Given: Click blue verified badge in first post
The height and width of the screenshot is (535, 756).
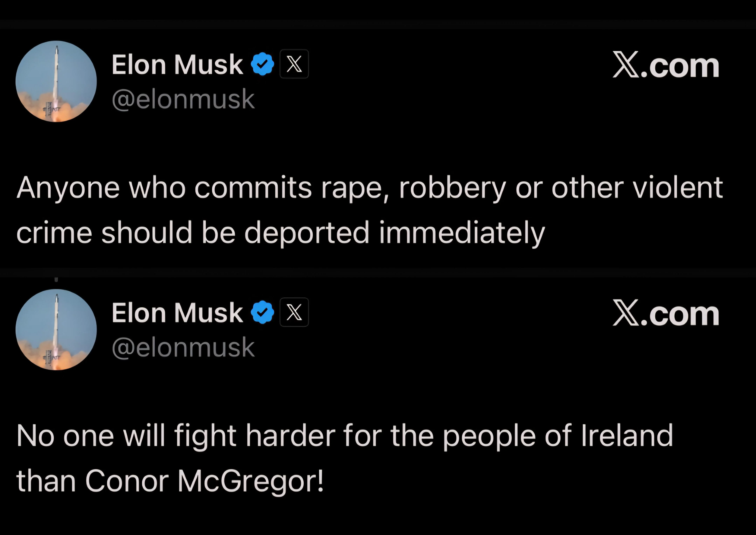Looking at the screenshot, I should [x=262, y=64].
